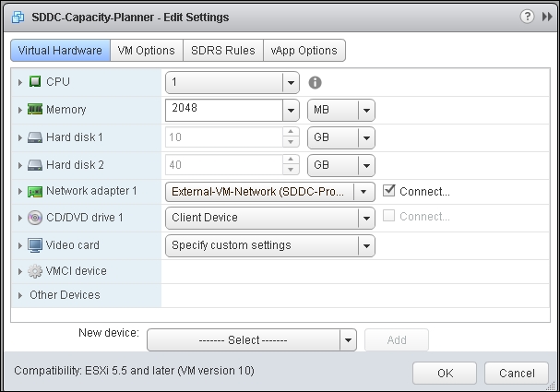Viewport: 560px width, 392px height.
Task: Open the help question mark icon
Action: tap(527, 17)
